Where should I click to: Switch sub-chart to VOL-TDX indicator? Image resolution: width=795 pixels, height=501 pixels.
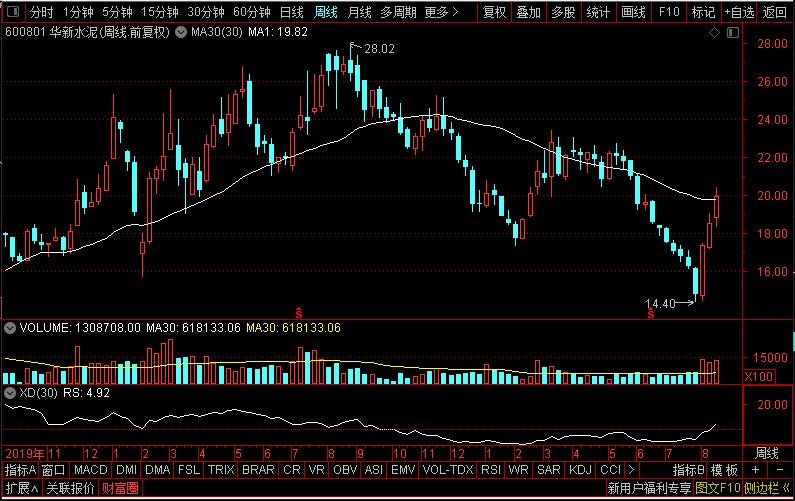tap(448, 470)
